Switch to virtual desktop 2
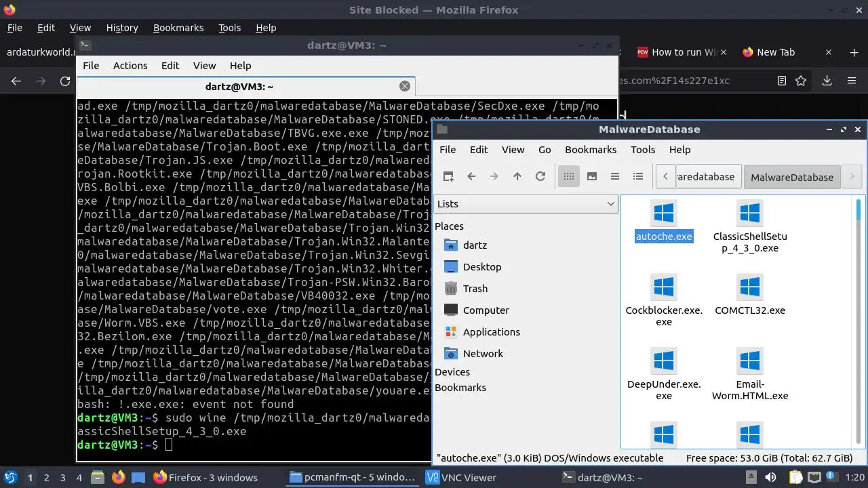 pos(47,477)
